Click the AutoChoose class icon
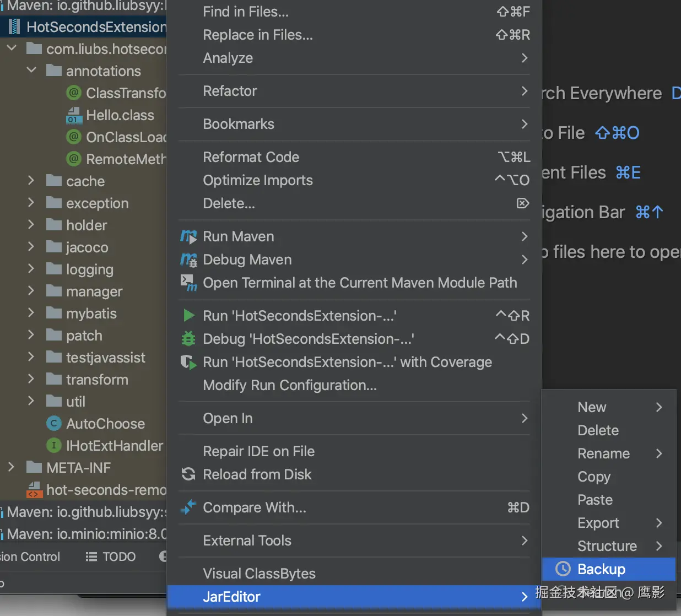 (53, 424)
